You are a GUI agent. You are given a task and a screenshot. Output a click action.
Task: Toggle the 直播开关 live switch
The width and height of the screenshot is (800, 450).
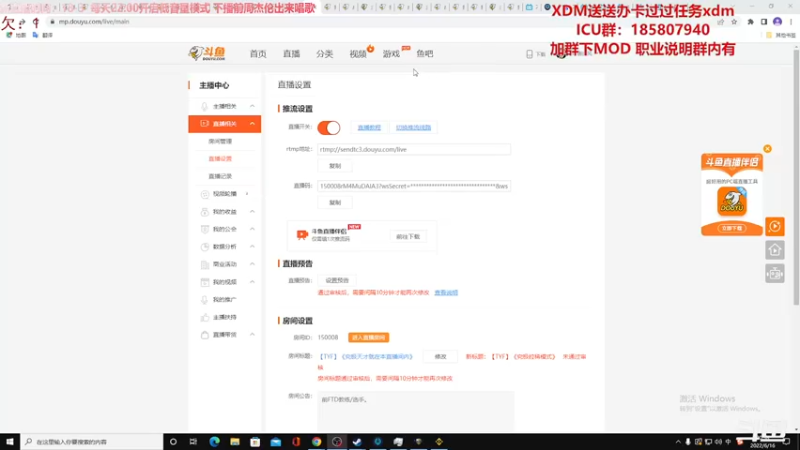329,128
